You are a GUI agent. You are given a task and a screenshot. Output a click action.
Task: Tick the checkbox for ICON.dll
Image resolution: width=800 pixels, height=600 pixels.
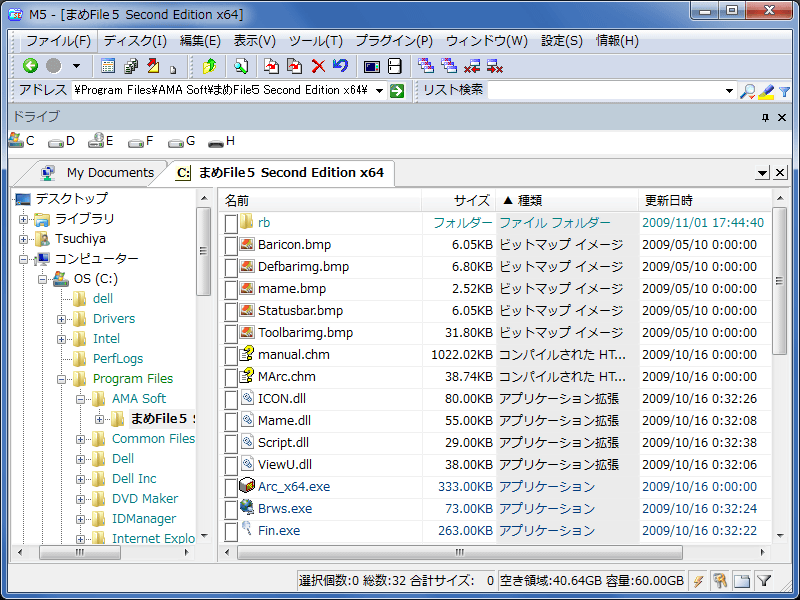pos(231,399)
